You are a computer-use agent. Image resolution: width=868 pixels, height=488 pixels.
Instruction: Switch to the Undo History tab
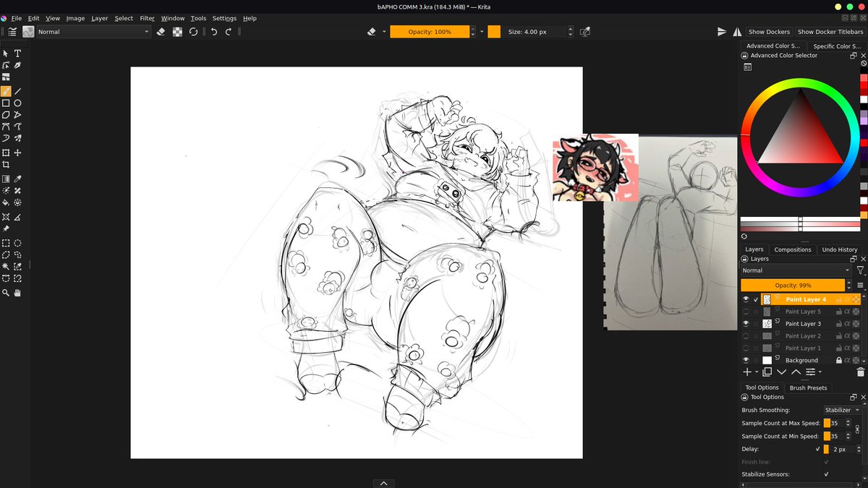[839, 249]
